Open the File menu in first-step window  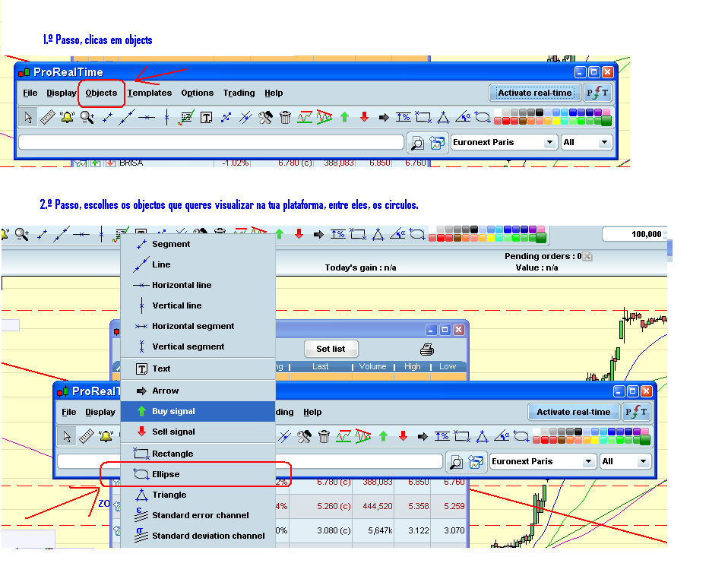click(30, 93)
